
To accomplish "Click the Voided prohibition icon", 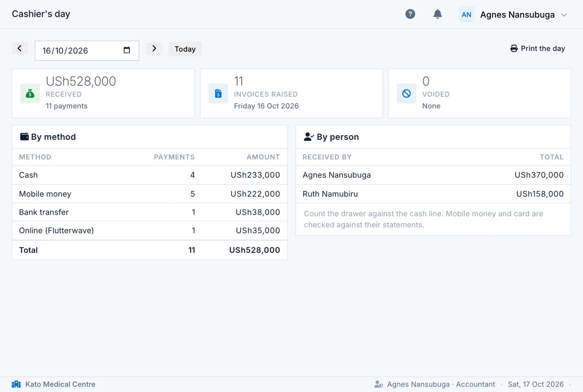I will pyautogui.click(x=407, y=94).
